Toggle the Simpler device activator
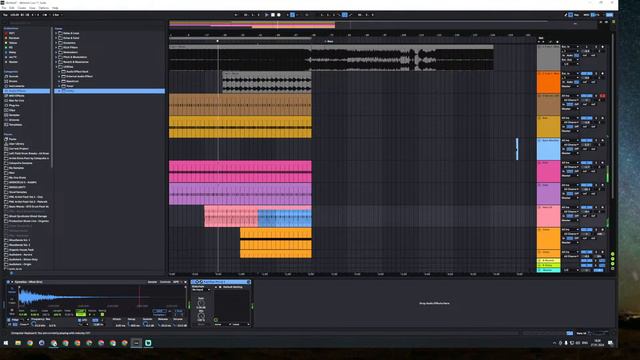 8,282
